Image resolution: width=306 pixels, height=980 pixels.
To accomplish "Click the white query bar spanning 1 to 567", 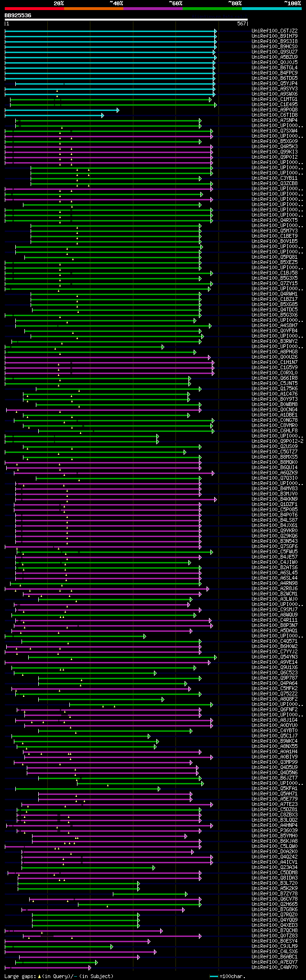I will point(126,20).
